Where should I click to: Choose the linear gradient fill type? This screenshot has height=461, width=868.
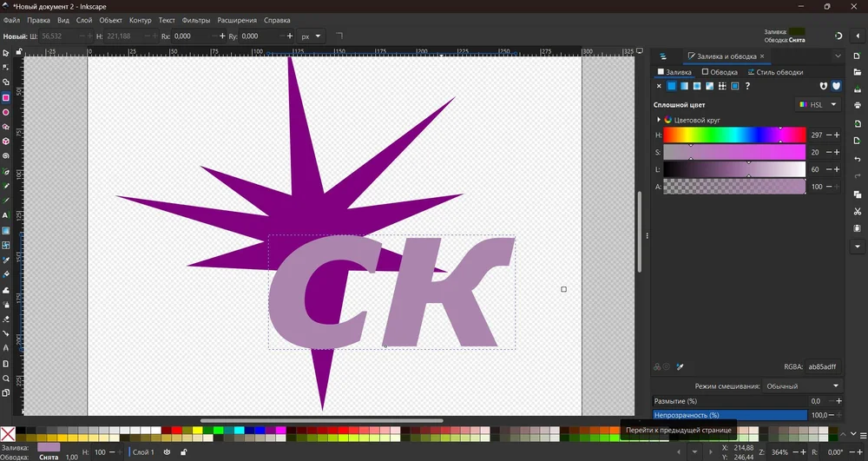point(684,86)
